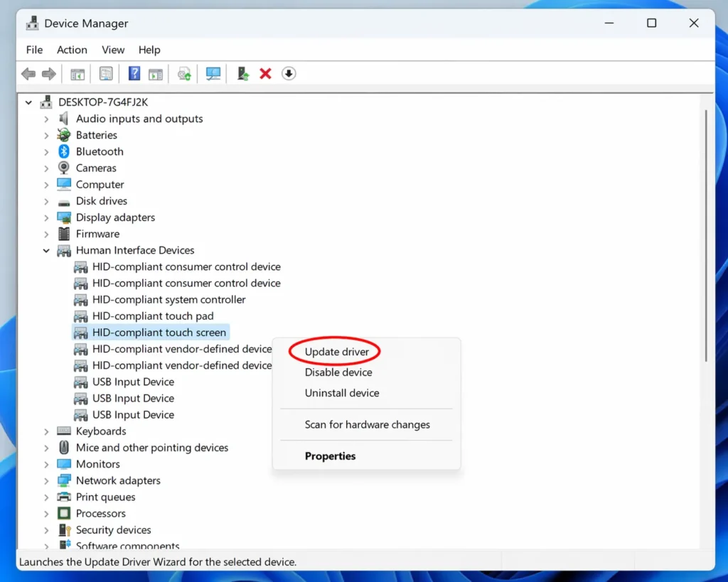Click the Audio inputs and outputs speaker icon
The width and height of the screenshot is (728, 582).
point(63,119)
